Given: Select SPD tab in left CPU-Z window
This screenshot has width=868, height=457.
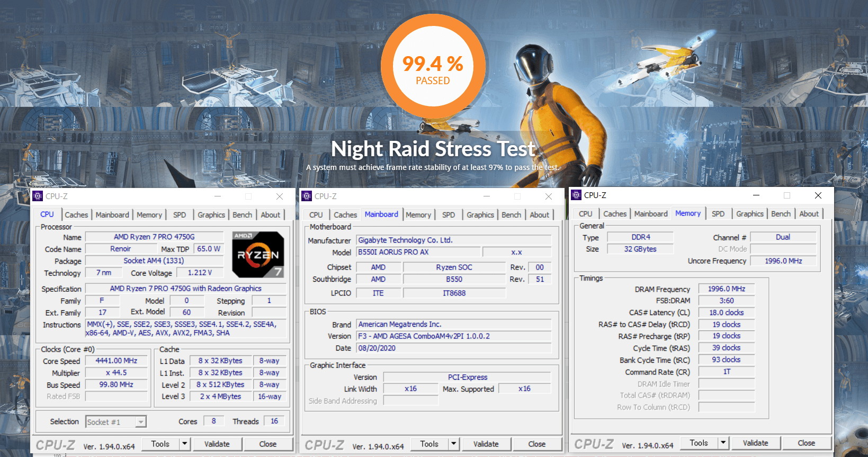Looking at the screenshot, I should coord(180,214).
